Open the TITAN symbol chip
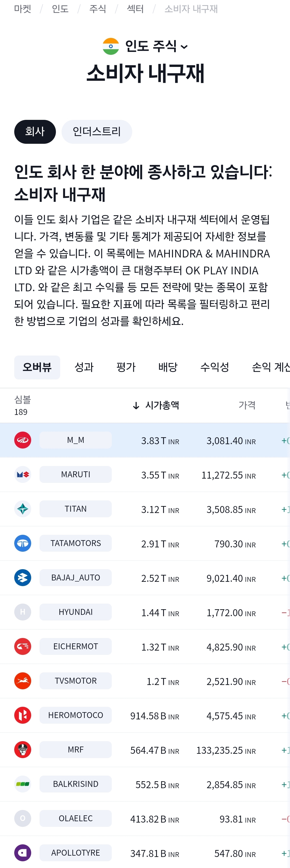This screenshot has width=290, height=868. point(76,509)
